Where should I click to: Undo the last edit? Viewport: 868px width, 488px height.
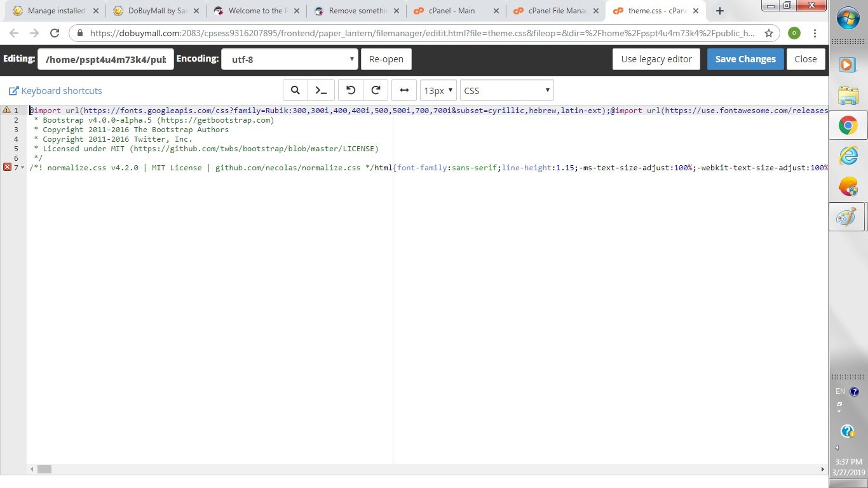coord(351,90)
